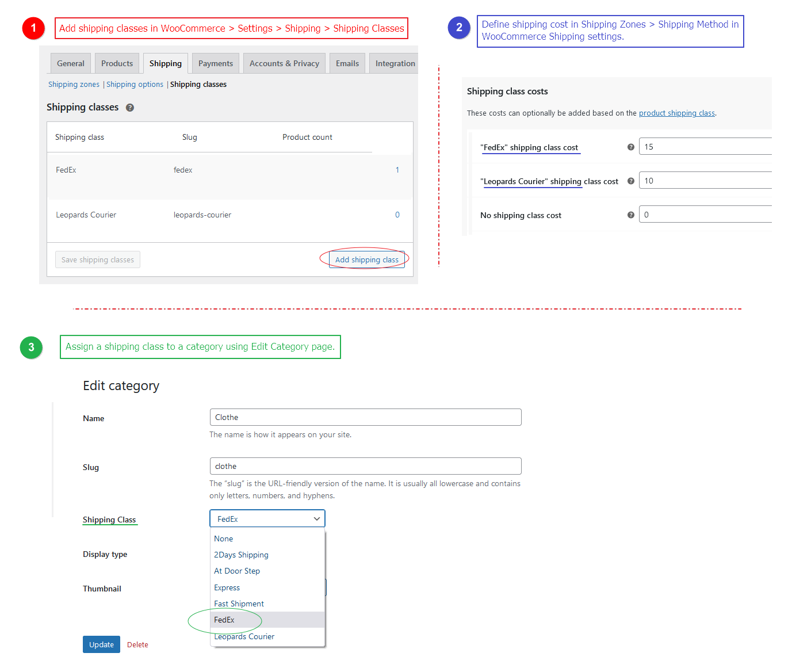Click the Save shipping classes button
Image resolution: width=792 pixels, height=672 pixels.
pyautogui.click(x=98, y=259)
